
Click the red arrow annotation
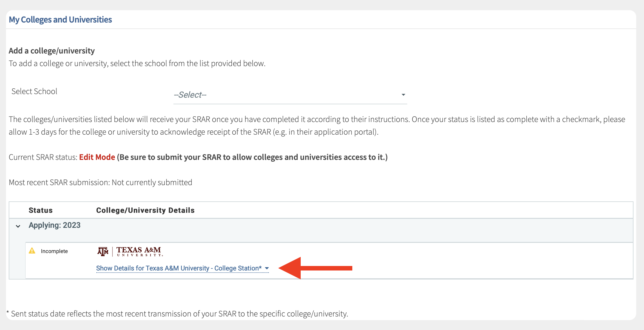[x=315, y=268]
